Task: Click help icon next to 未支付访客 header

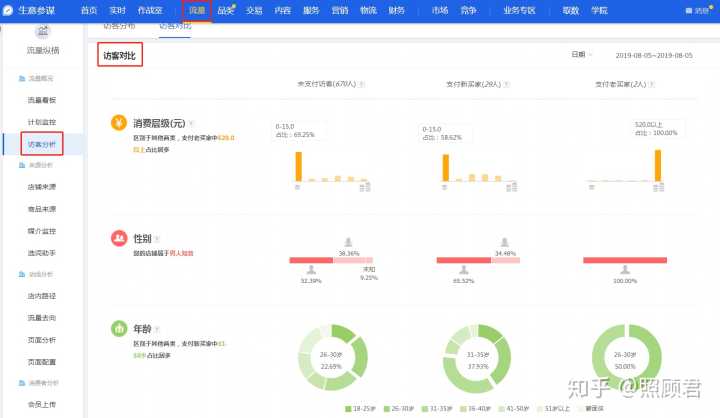Action: coord(361,85)
